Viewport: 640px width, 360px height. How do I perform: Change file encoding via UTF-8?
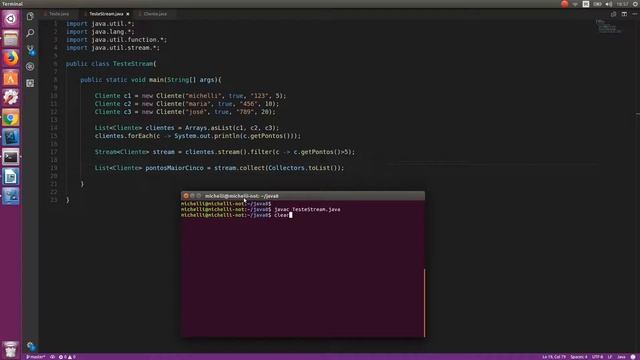pyautogui.click(x=597, y=357)
